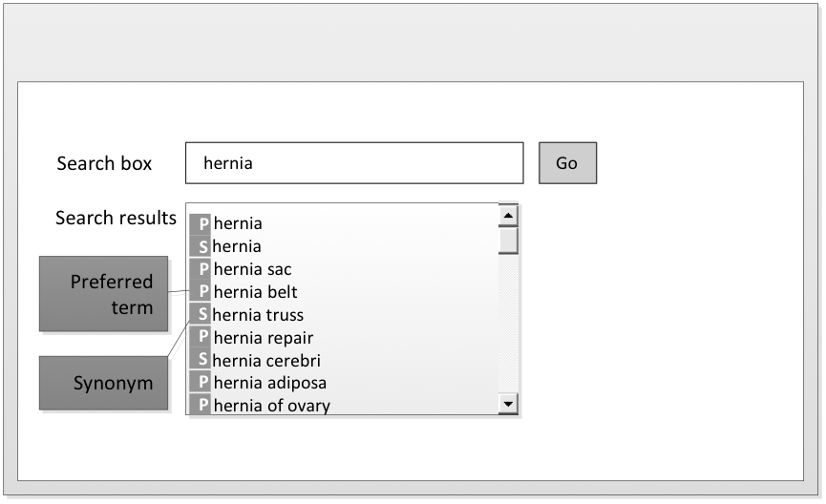Click the P icon next to hernia belt
Screen dimensions: 826x504
(201, 292)
